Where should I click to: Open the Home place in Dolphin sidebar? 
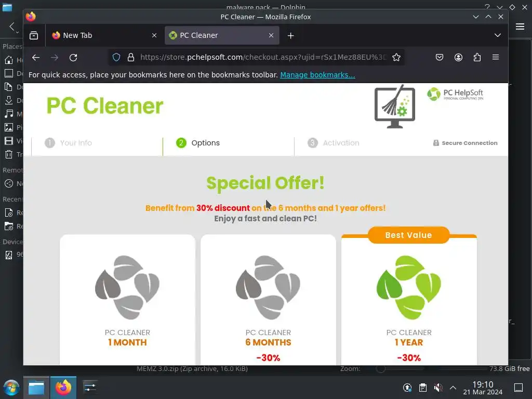[x=12, y=60]
